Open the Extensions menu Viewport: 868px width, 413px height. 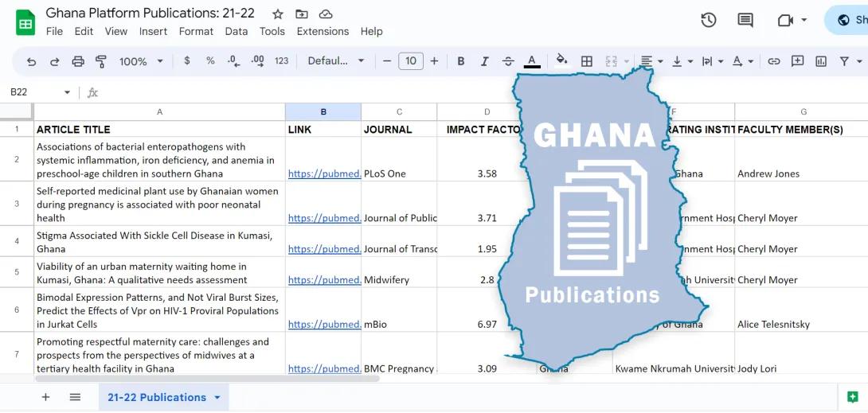pyautogui.click(x=323, y=32)
